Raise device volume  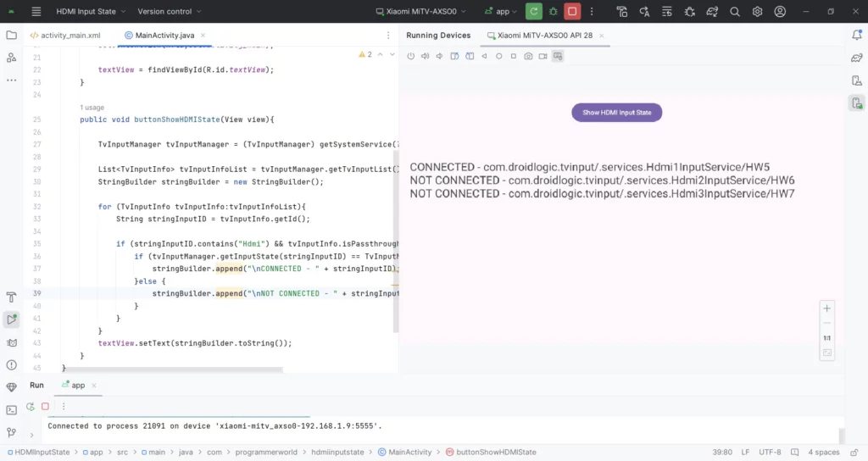[426, 56]
